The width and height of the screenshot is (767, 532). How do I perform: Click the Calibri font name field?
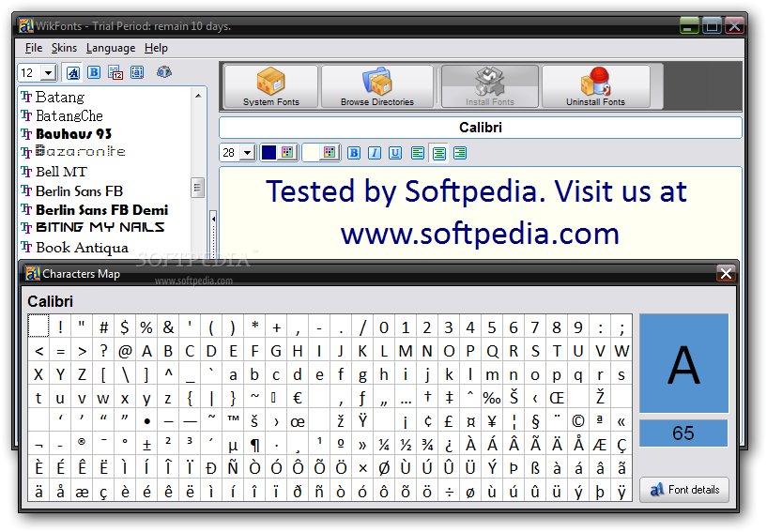coord(481,128)
